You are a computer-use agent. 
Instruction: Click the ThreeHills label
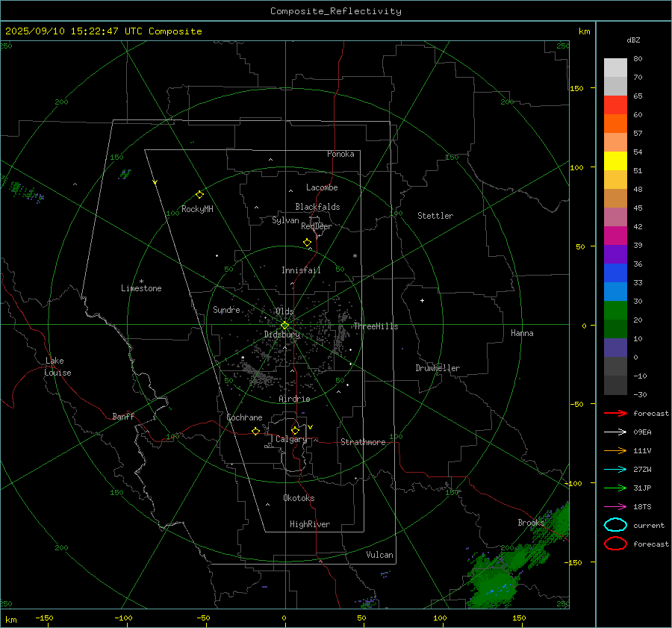(376, 326)
